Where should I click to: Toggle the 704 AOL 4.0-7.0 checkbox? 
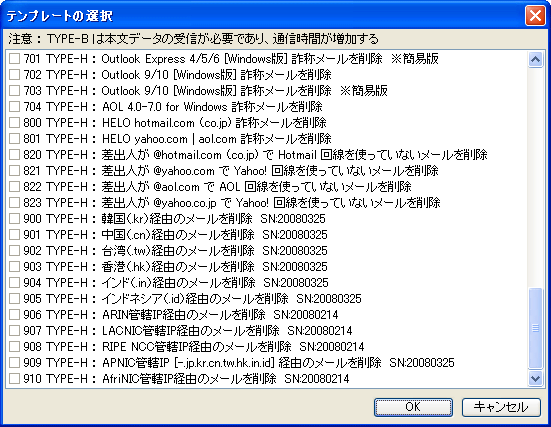click(14, 106)
